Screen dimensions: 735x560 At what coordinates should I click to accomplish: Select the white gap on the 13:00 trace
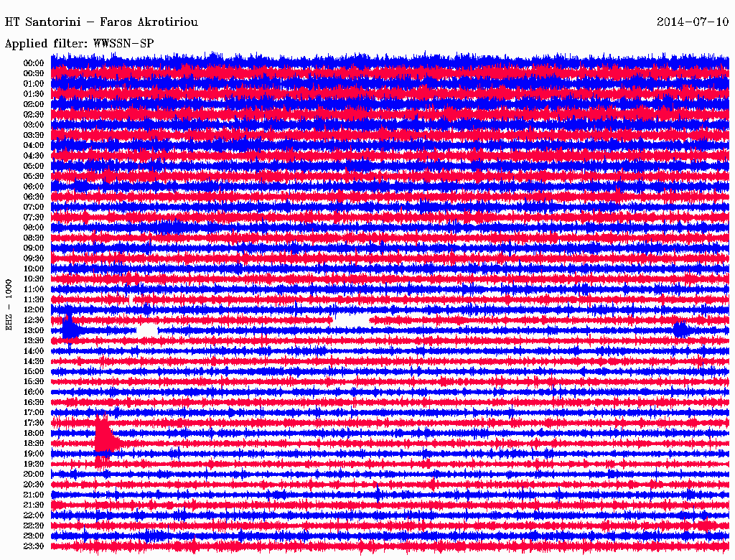pyautogui.click(x=147, y=330)
